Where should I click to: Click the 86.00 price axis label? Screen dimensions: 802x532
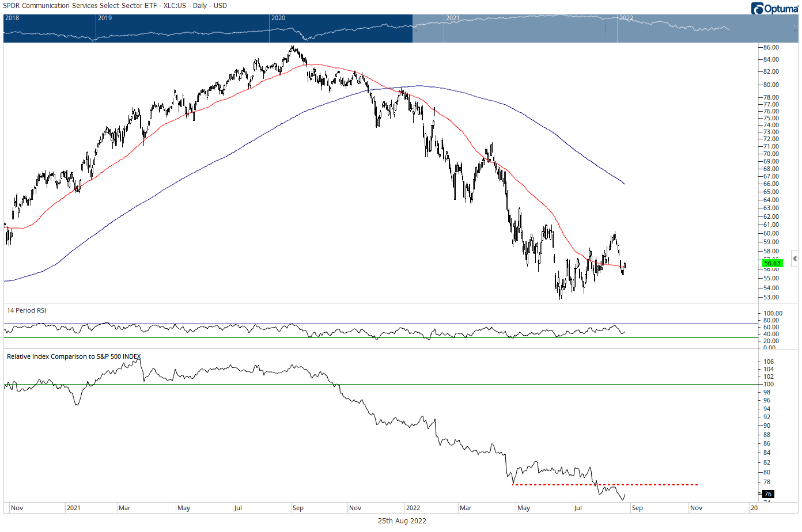tap(771, 47)
